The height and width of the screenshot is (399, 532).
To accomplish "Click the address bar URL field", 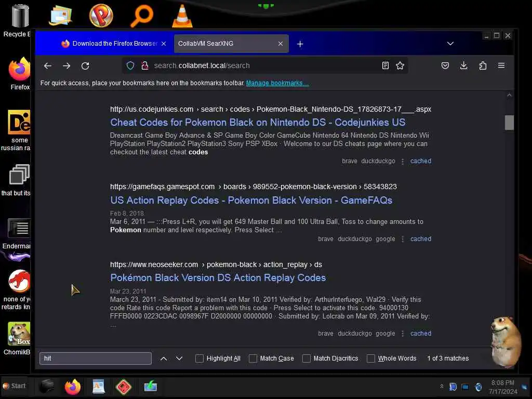I will pos(264,65).
